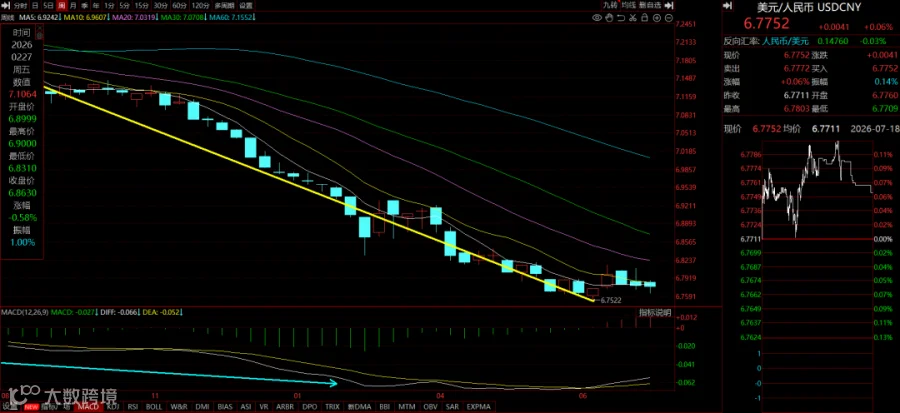Screen dimensions: 900x413
Task: Switch to 年 yearly chart period
Action: tap(96, 5)
